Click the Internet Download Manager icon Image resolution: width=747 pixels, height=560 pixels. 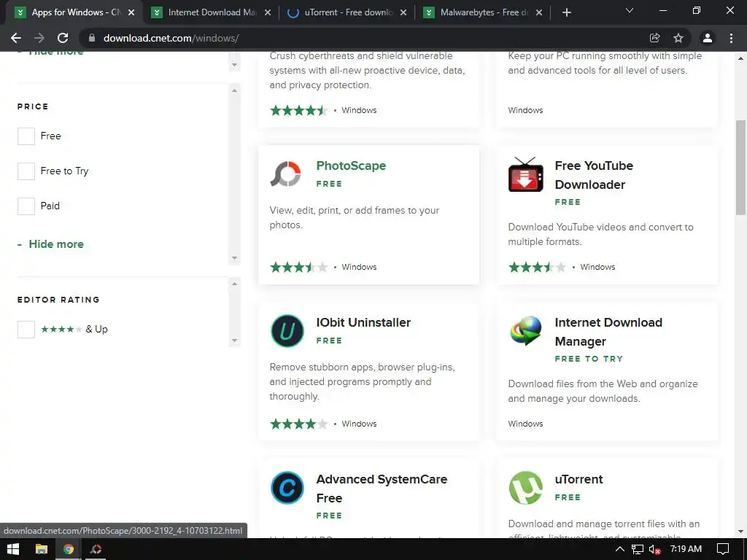(x=525, y=330)
